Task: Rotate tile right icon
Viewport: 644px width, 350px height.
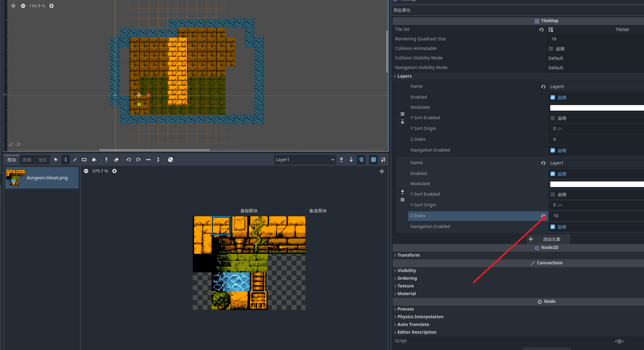Action: [138, 160]
